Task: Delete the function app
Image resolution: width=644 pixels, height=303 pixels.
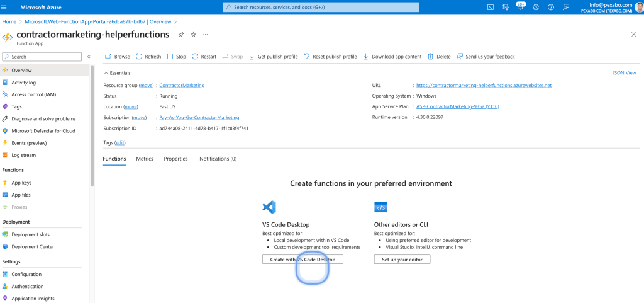Action: pyautogui.click(x=439, y=57)
